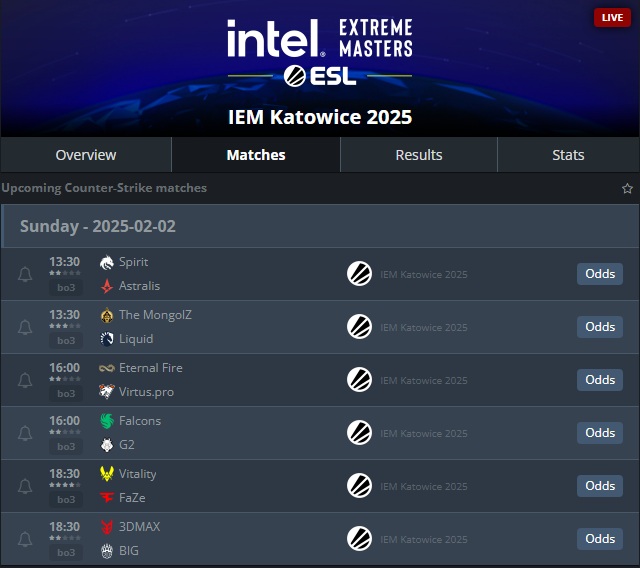Click the red LIVE badge

click(612, 18)
